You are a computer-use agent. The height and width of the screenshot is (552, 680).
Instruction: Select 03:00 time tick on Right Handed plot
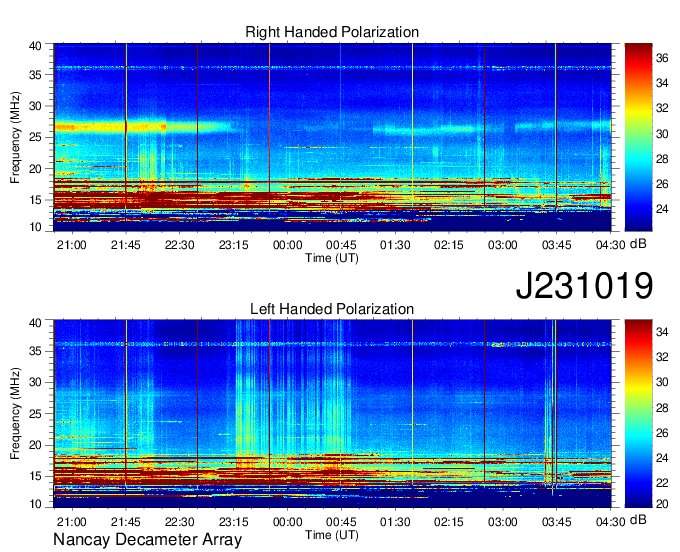point(503,245)
